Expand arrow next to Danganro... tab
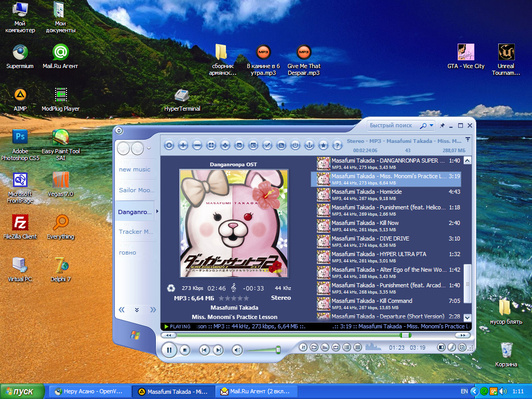 (157, 211)
